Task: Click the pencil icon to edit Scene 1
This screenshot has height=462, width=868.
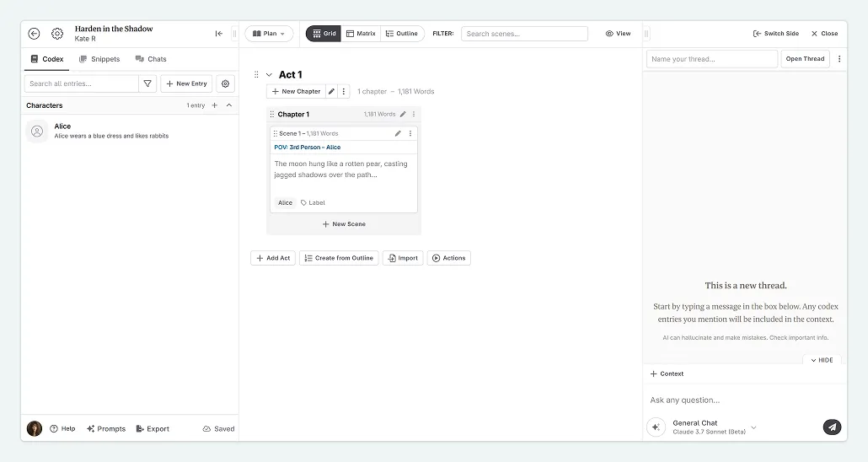Action: [398, 133]
